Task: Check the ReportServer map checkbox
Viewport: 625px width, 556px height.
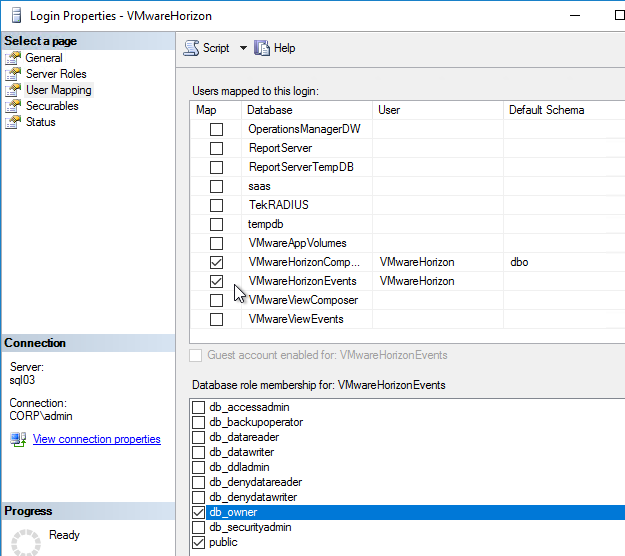Action: 216,148
